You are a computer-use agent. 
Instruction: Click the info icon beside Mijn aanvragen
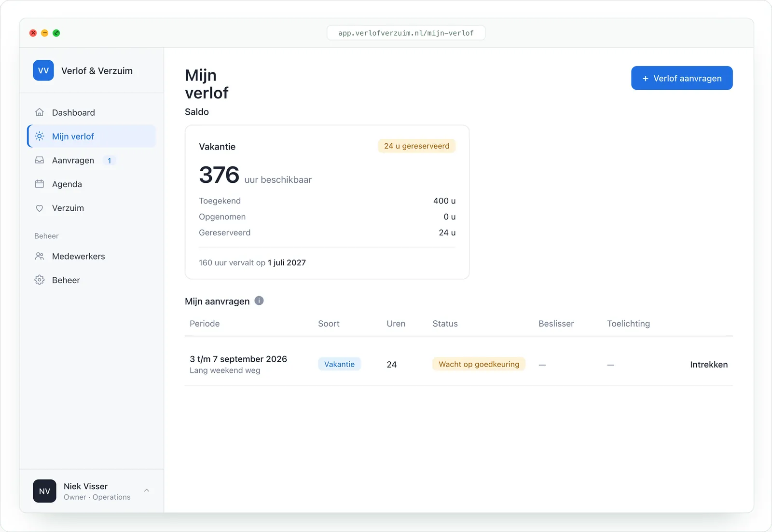pyautogui.click(x=259, y=300)
